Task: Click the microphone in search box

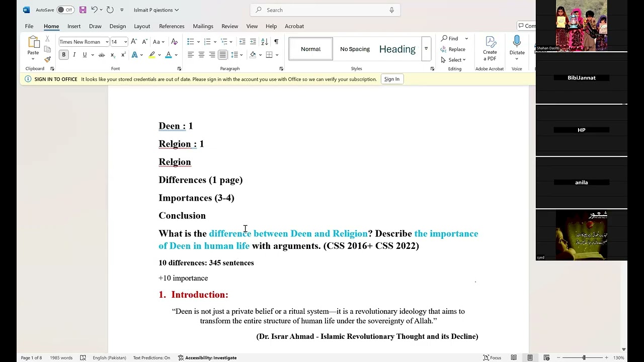Action: click(391, 10)
